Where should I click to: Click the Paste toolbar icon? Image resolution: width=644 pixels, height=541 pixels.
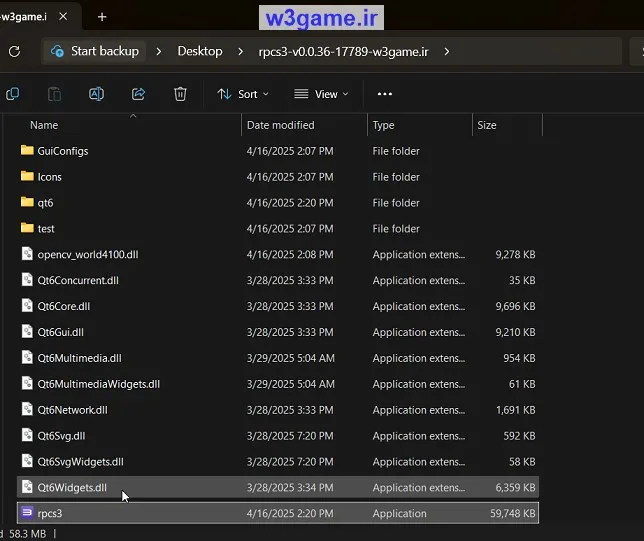(x=54, y=94)
